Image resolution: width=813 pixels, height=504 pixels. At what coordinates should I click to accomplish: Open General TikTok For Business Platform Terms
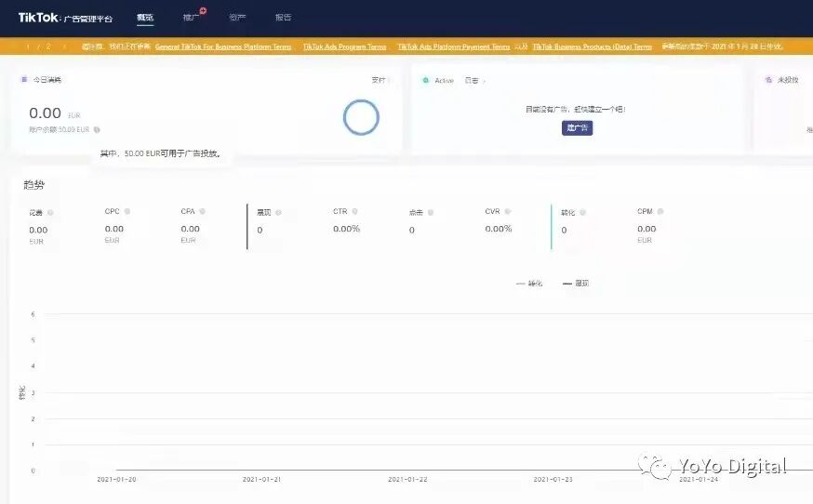tap(223, 46)
